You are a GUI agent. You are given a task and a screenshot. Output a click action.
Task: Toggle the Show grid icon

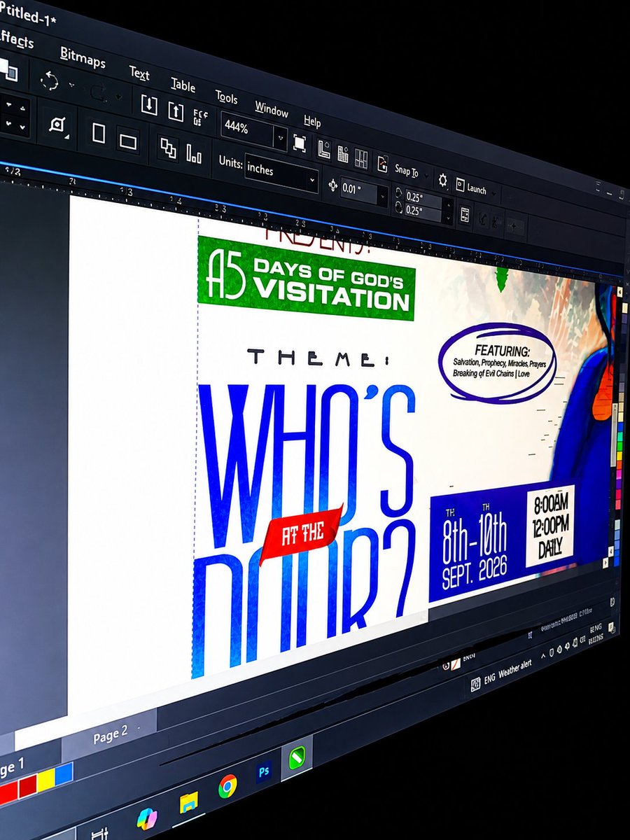tap(343, 154)
